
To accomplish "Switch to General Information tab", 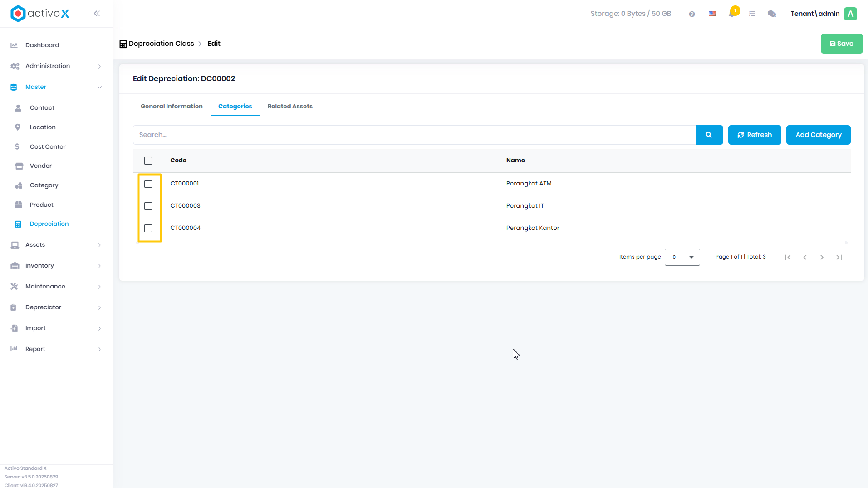I will [x=172, y=107].
